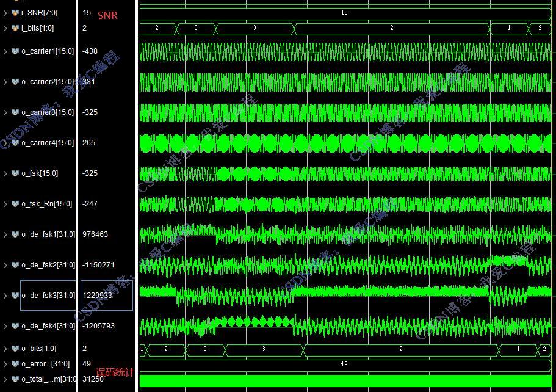Expand the o_fsk_Rn[15:0] signal
Viewport: 556px width, 392px height.
[x=5, y=204]
